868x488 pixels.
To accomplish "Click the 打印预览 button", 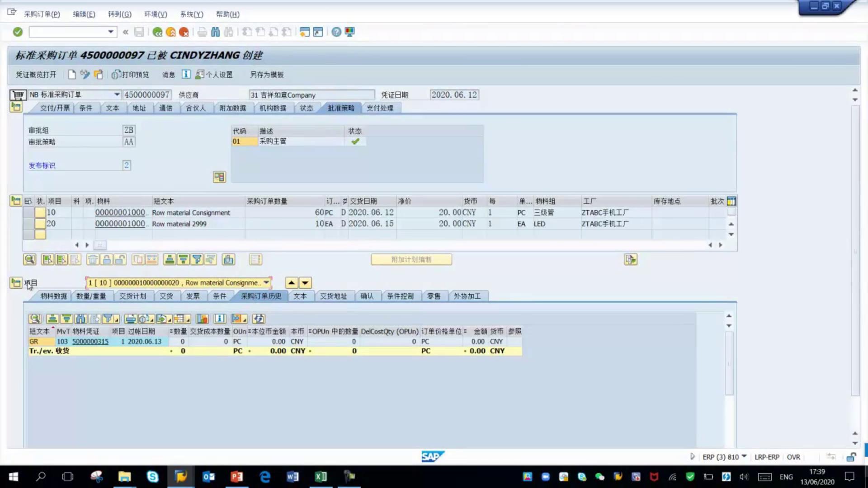I will (x=130, y=75).
